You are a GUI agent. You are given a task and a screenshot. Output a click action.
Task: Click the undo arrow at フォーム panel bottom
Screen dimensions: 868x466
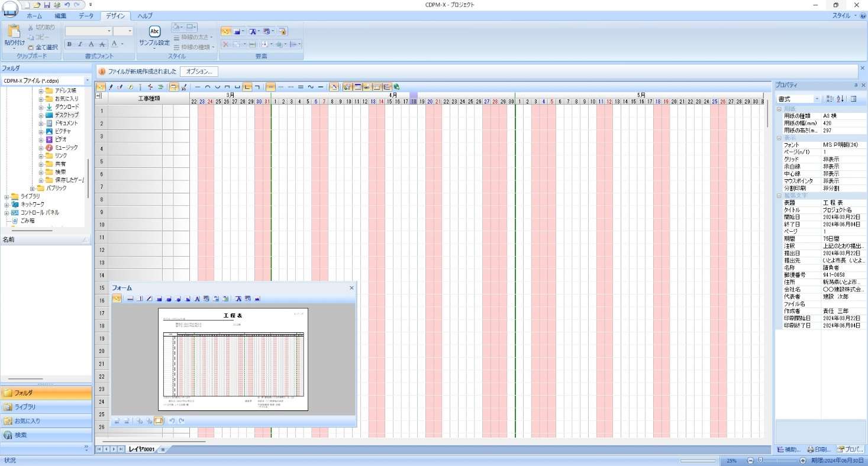pos(172,421)
